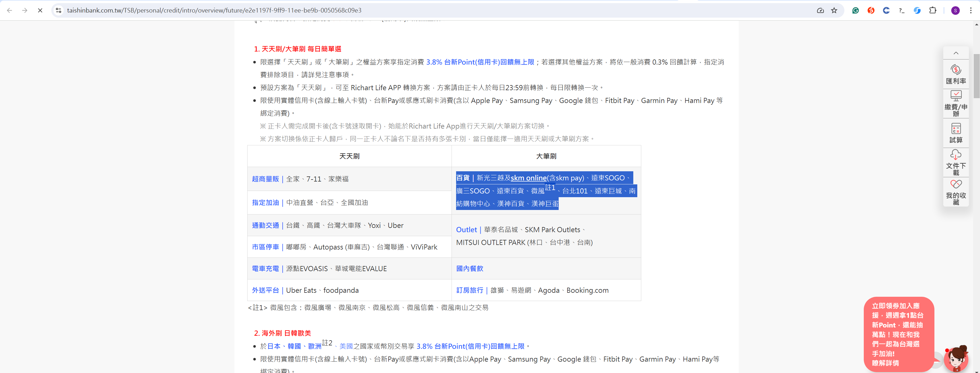Click the browser forward arrow
The height and width of the screenshot is (373, 980).
click(x=25, y=10)
